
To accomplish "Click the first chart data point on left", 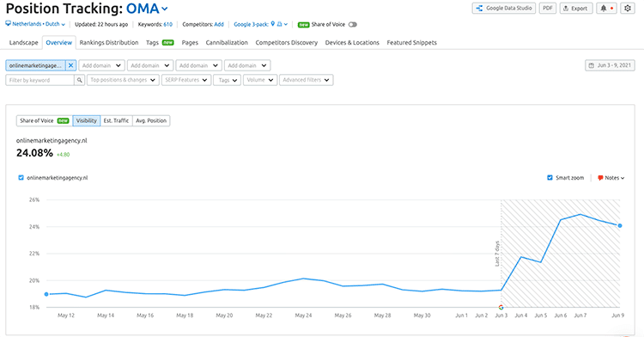I will [46, 294].
